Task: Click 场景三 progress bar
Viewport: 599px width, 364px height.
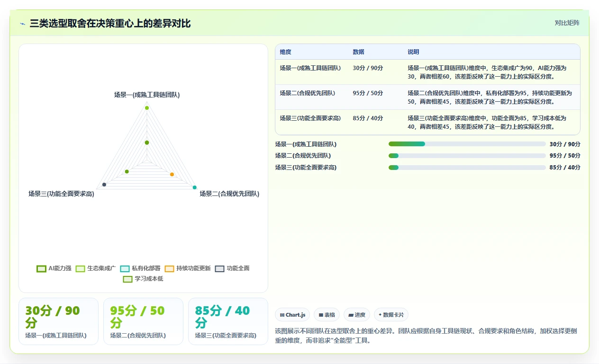Action: click(467, 168)
